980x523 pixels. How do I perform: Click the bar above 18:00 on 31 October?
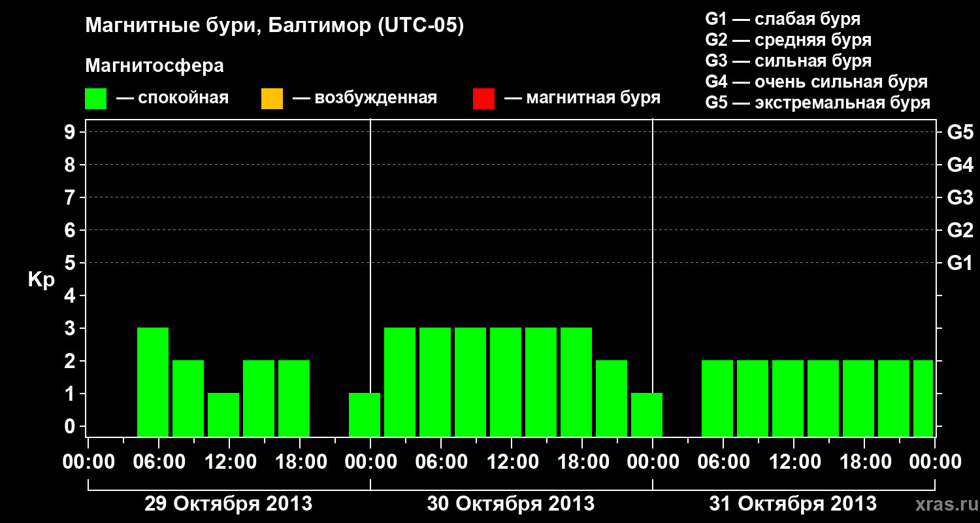(x=858, y=398)
